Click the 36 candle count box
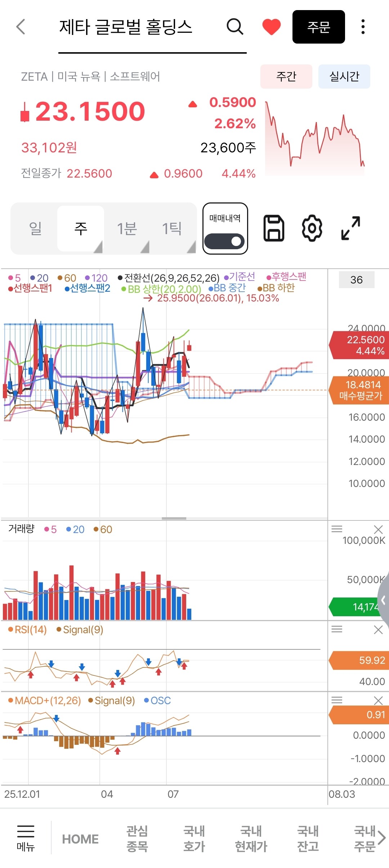Image resolution: width=389 pixels, height=868 pixels. pos(357,279)
